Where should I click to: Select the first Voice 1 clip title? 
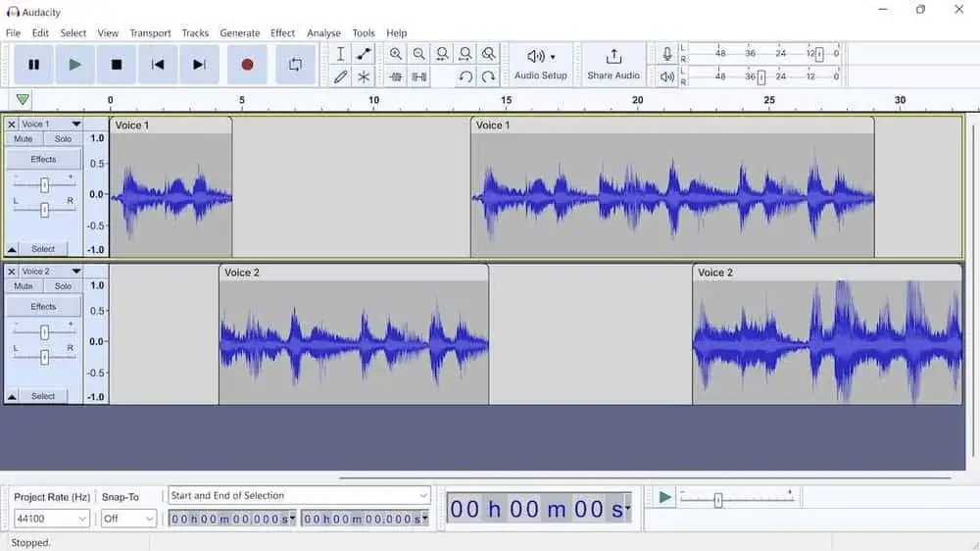click(x=132, y=125)
